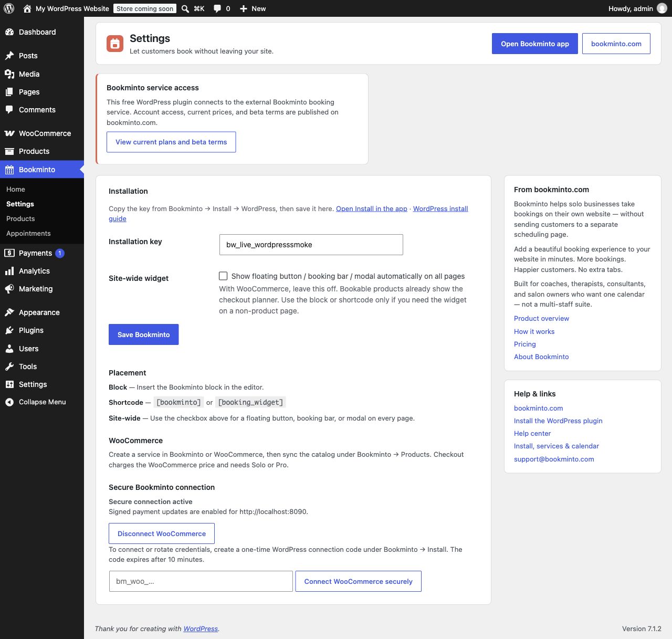The image size is (672, 639).
Task: Click the Marketing megaphone icon
Action: 9,289
